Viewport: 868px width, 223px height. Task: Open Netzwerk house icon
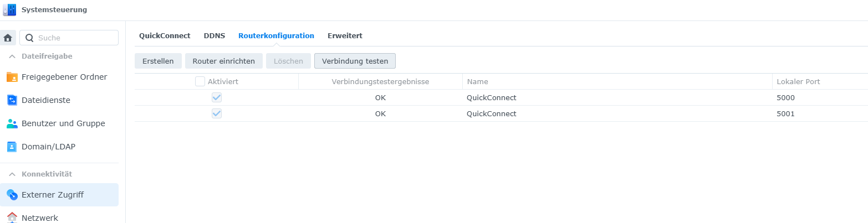click(12, 217)
